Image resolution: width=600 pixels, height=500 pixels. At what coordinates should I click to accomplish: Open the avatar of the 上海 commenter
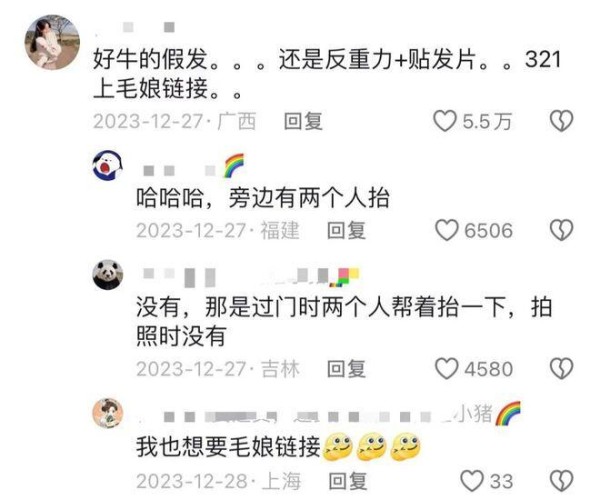[108, 413]
